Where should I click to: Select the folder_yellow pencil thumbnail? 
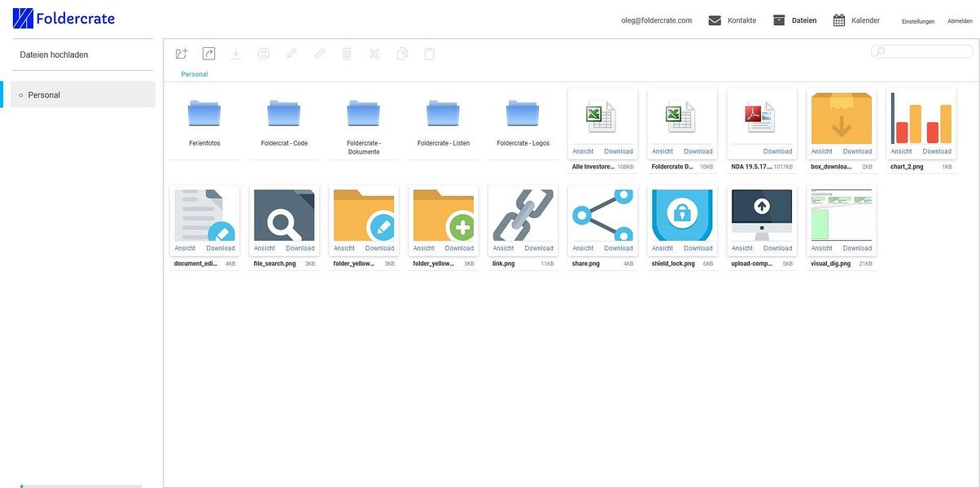(364, 216)
